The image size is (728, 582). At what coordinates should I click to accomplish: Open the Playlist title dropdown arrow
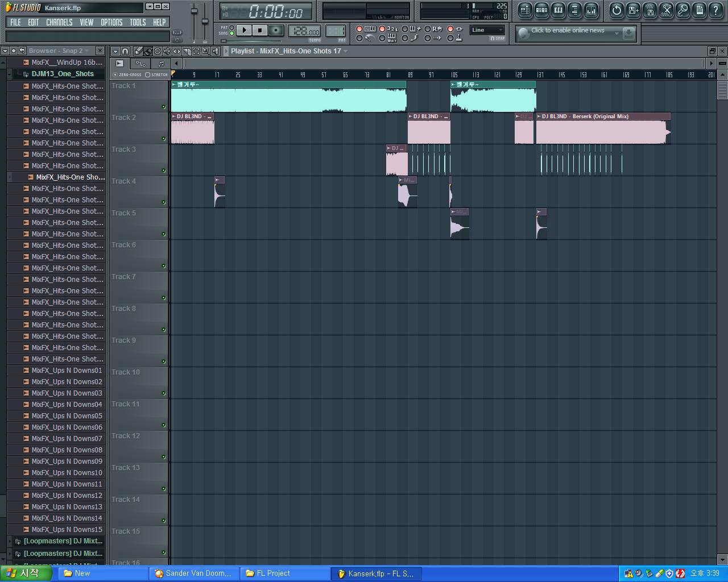click(x=345, y=51)
